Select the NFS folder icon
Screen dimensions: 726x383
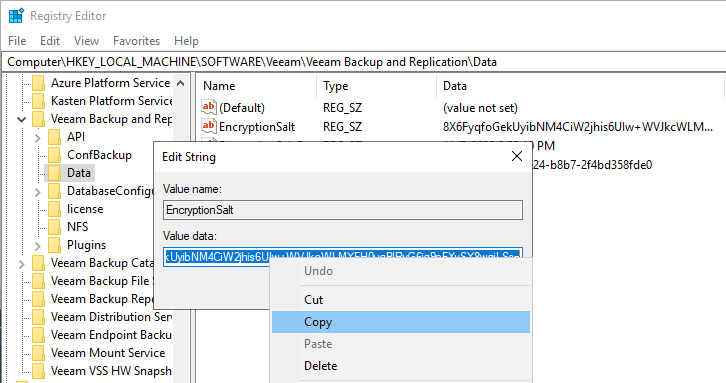pos(54,227)
